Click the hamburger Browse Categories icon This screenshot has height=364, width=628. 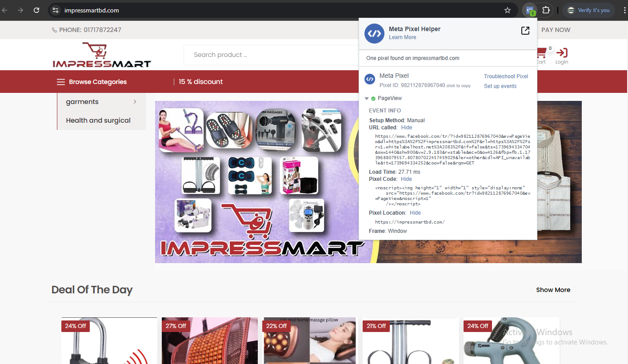tap(60, 82)
